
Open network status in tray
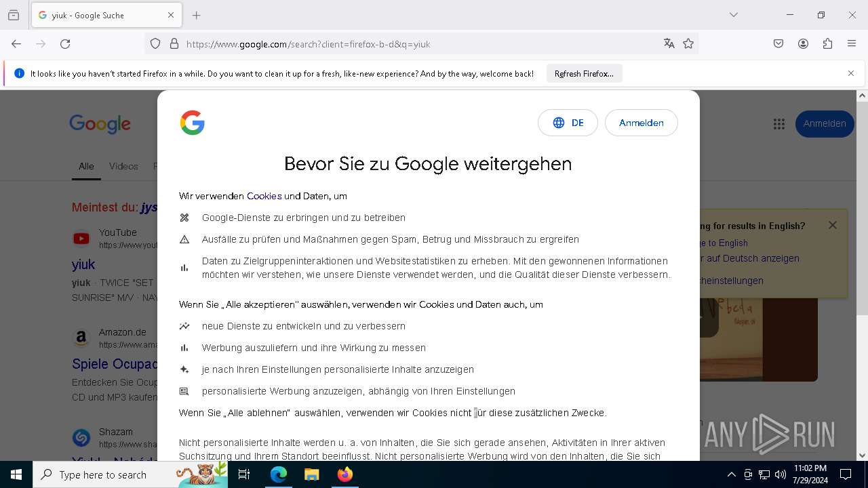tap(764, 474)
